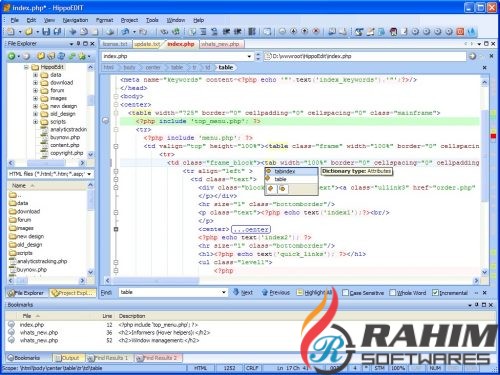This screenshot has height=375, width=500.
Task: Close the Find bar
Action: point(485,292)
